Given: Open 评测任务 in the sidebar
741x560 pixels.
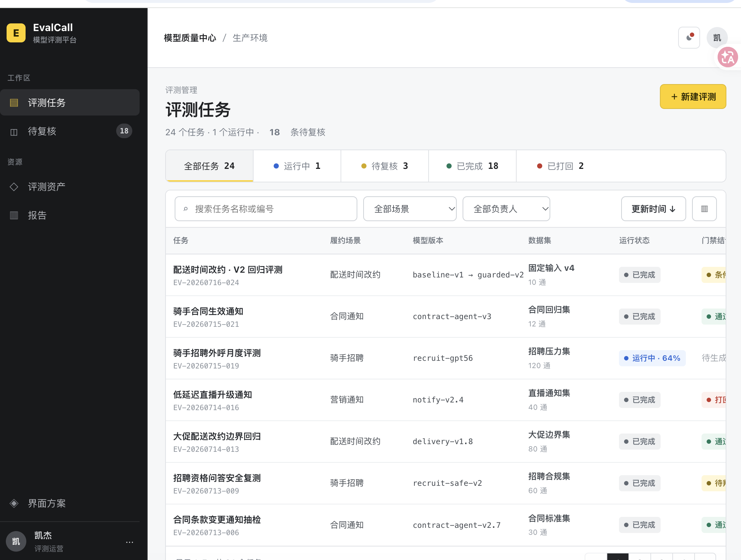Looking at the screenshot, I should point(70,102).
